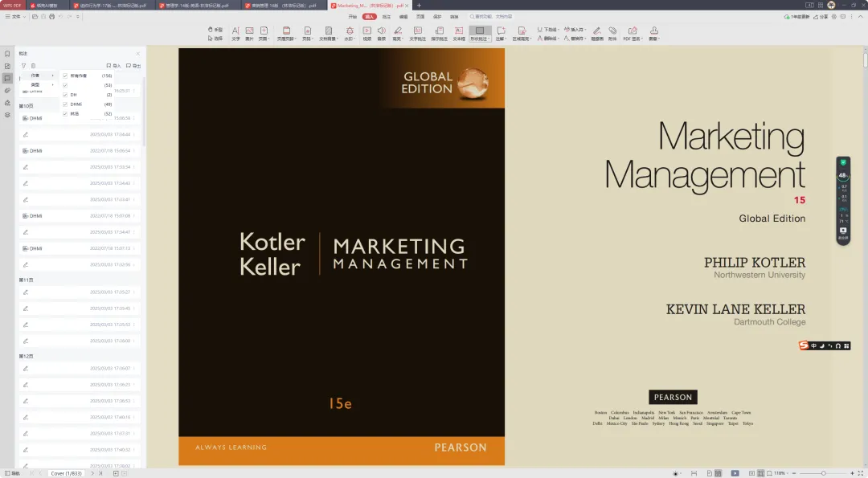
Task: Select the Text annotation (文字批注) tool
Action: (x=417, y=33)
